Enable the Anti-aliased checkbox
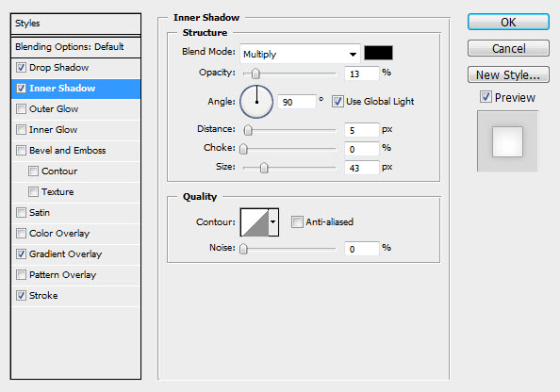The width and height of the screenshot is (560, 392). pos(297,221)
